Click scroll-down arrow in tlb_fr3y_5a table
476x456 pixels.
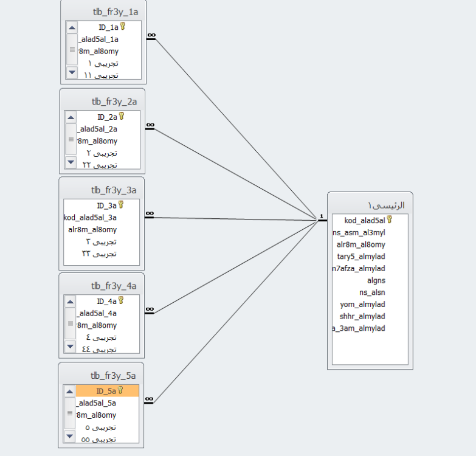tap(69, 436)
